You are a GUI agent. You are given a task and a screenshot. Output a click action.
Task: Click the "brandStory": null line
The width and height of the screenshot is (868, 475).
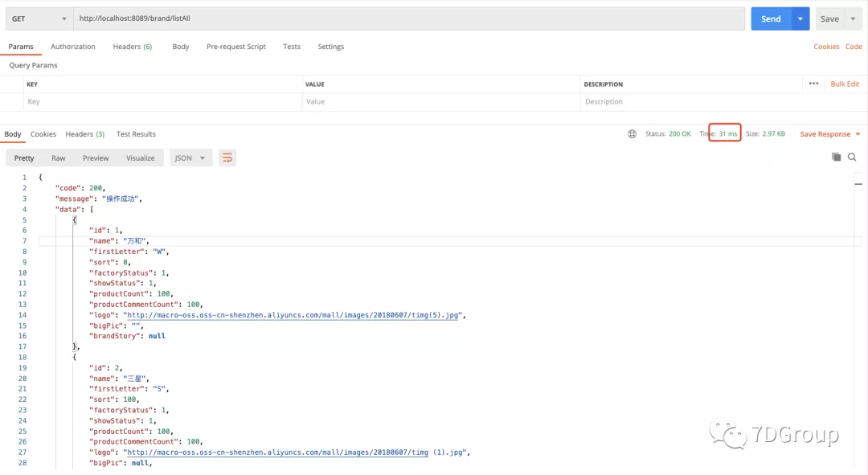pos(127,336)
